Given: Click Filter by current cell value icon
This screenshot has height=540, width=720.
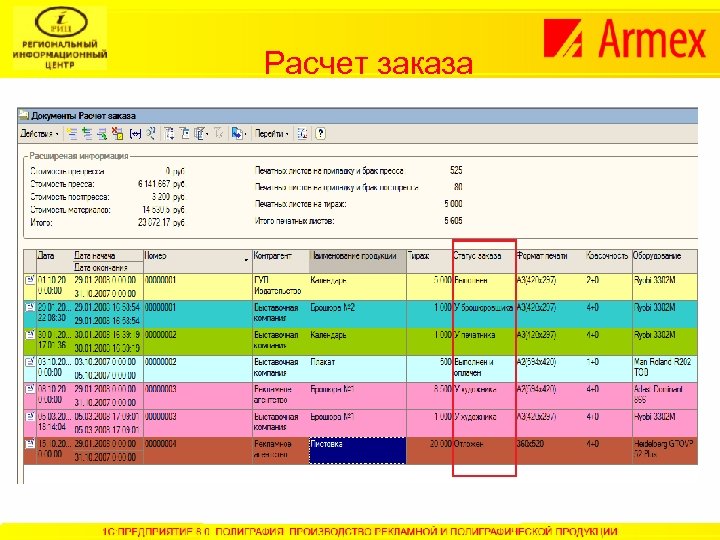Looking at the screenshot, I should click(185, 134).
